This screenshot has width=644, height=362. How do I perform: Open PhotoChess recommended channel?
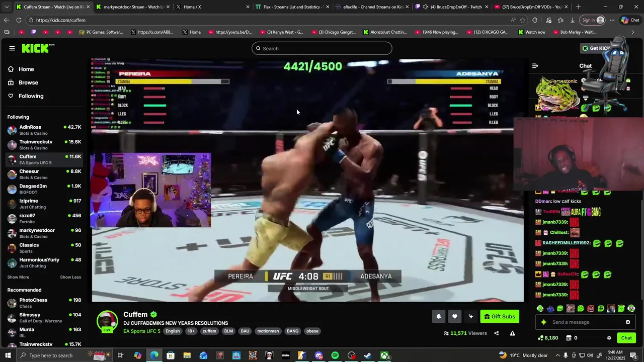click(44, 303)
